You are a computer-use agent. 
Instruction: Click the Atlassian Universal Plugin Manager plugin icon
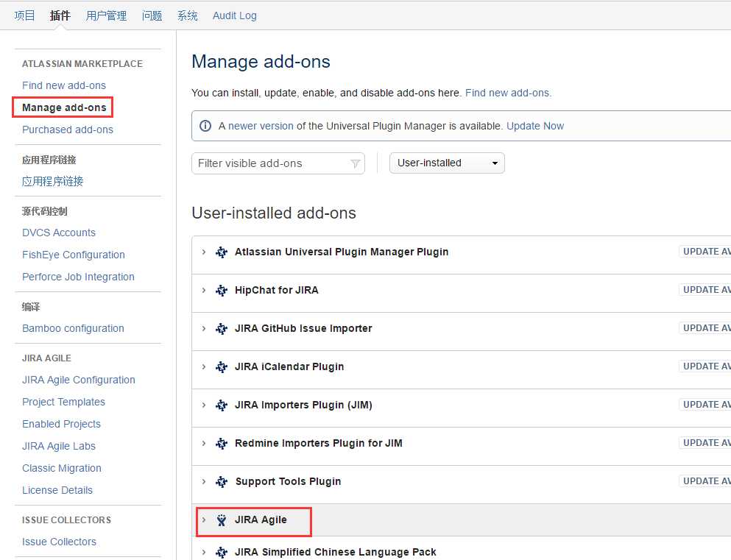[x=222, y=252]
